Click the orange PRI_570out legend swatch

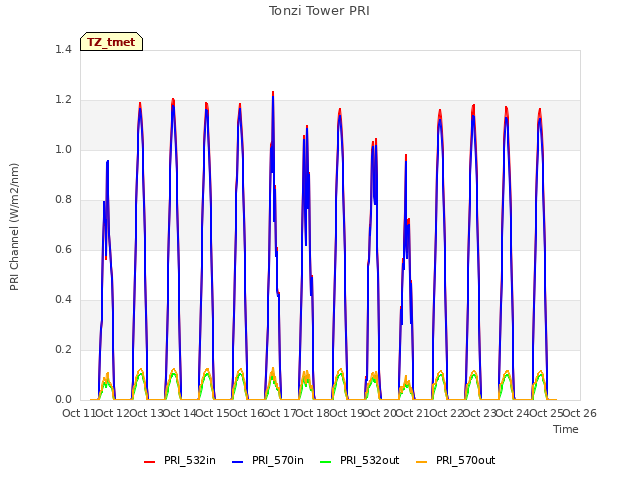(422, 462)
